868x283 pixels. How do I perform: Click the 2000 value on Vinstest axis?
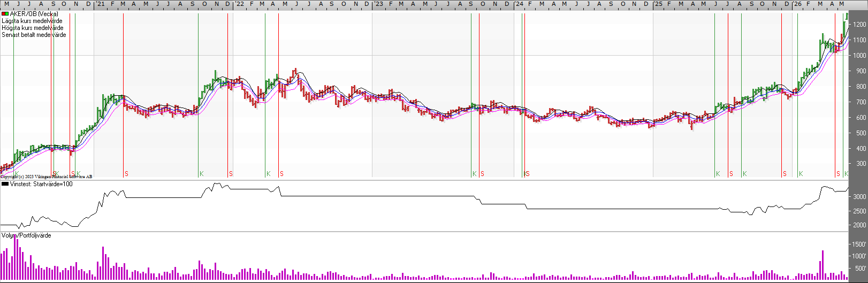coord(859,225)
